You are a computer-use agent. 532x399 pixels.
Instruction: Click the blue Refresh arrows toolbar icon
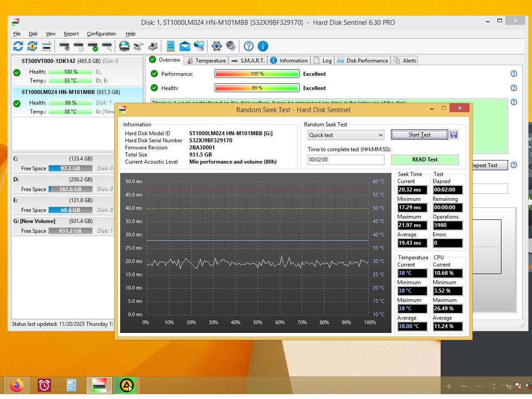[x=18, y=46]
